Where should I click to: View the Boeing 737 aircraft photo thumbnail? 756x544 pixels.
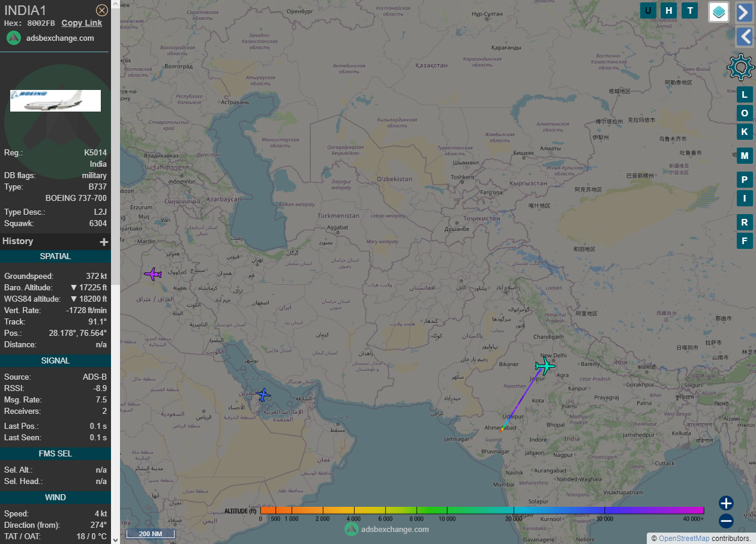click(x=55, y=101)
